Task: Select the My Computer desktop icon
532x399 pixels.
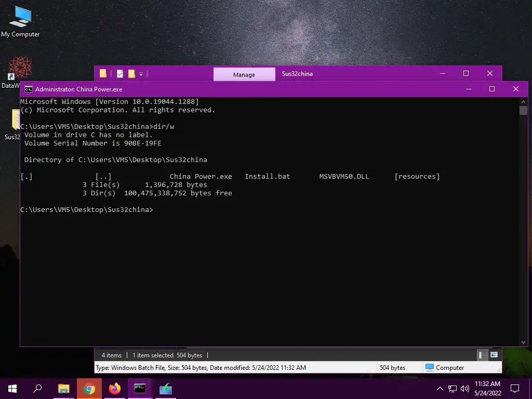Action: click(x=20, y=21)
